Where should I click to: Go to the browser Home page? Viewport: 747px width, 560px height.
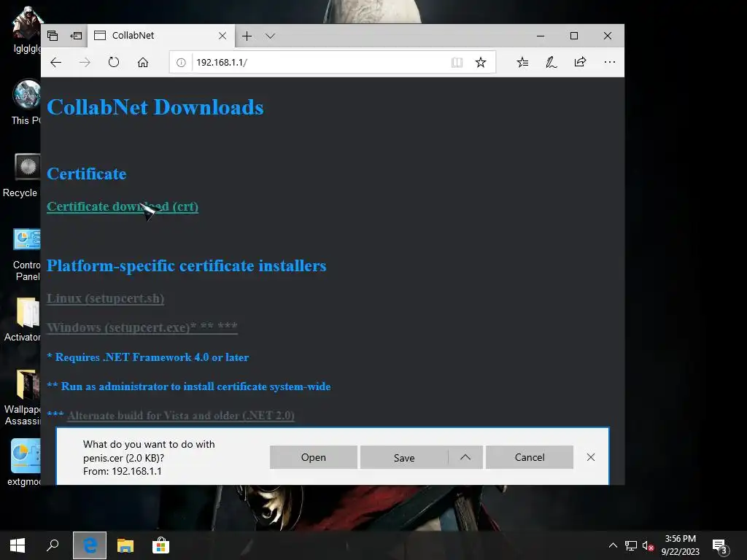[x=143, y=63]
